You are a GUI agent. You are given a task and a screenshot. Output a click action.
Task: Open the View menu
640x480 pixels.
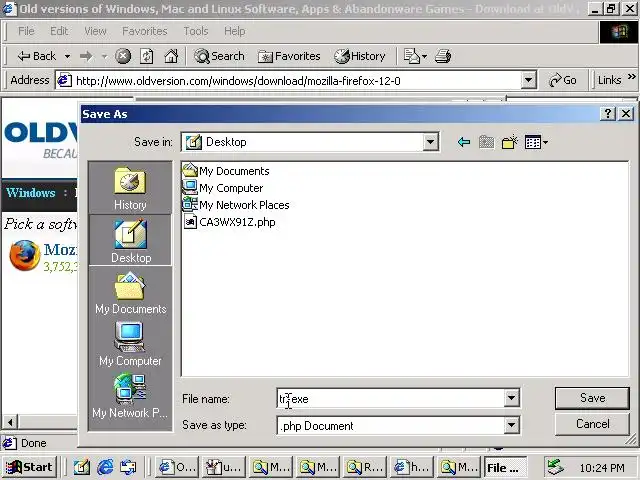coord(95,31)
